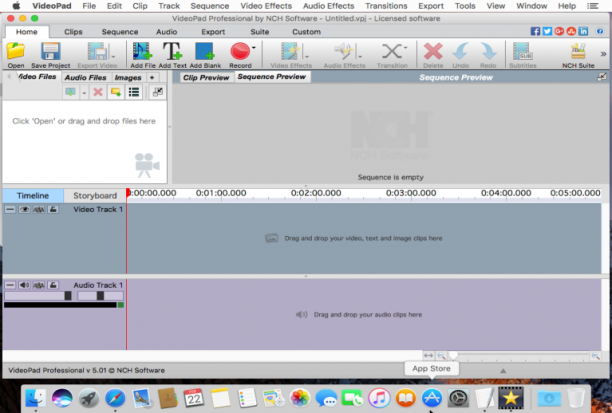Click the red X remove icon in clip bin
The image size is (612, 413).
click(x=98, y=92)
